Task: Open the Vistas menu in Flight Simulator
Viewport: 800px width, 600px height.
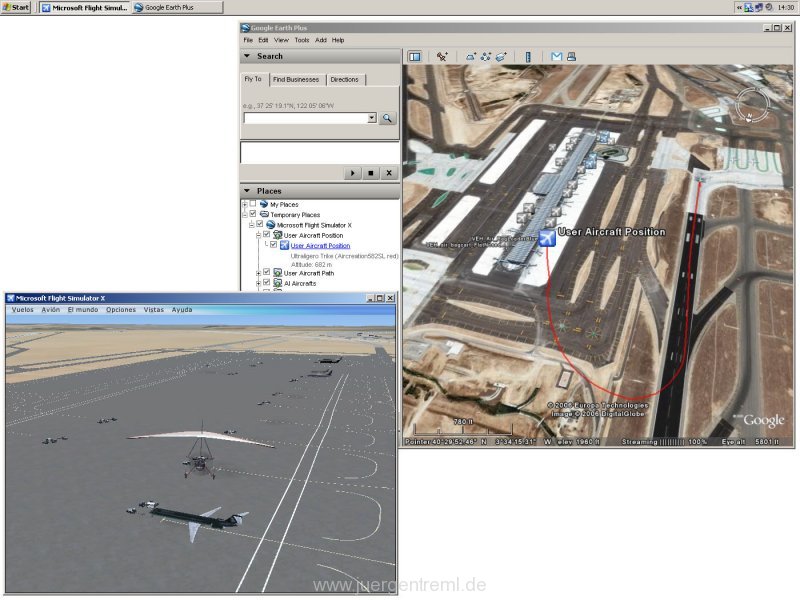Action: [154, 310]
